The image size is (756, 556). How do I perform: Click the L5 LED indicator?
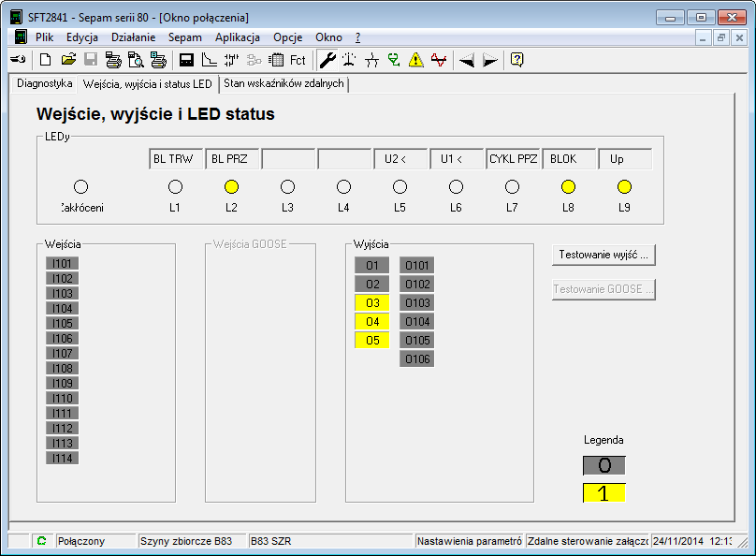coord(400,186)
